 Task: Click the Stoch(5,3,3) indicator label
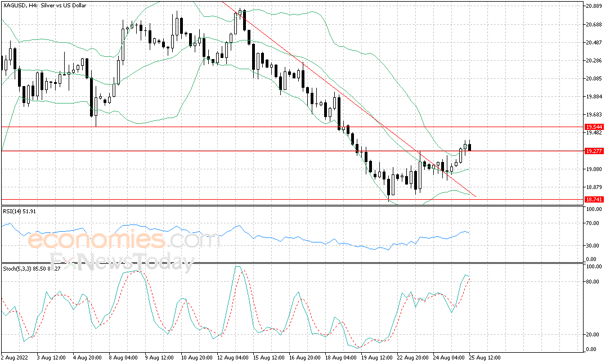pyautogui.click(x=32, y=268)
